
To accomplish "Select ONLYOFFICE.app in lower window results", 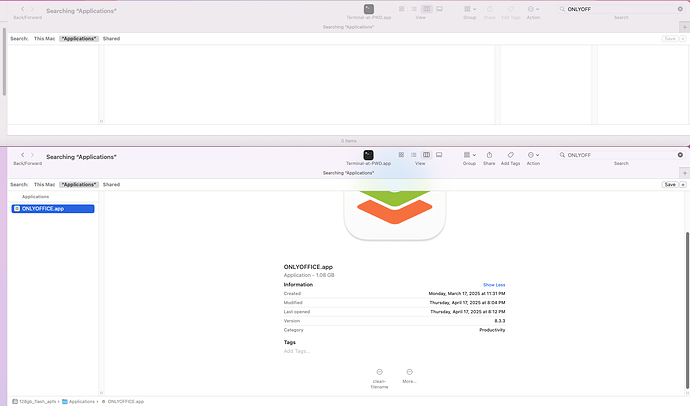I will (53, 208).
